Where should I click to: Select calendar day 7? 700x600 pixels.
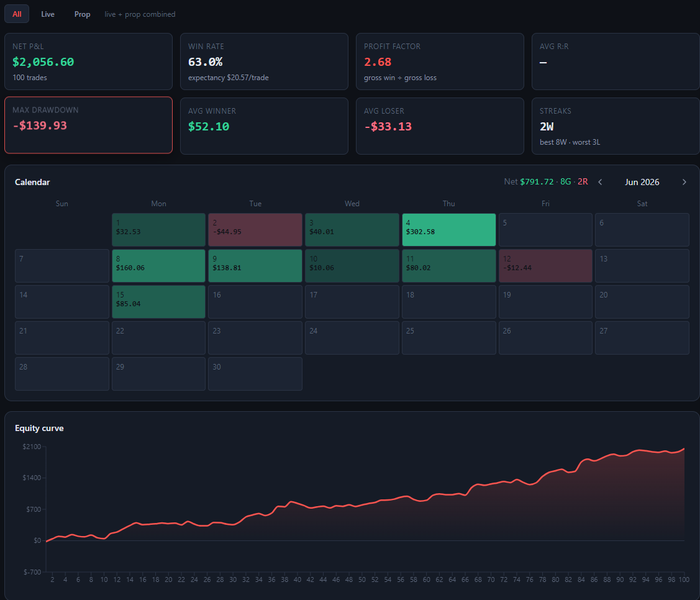coord(62,266)
